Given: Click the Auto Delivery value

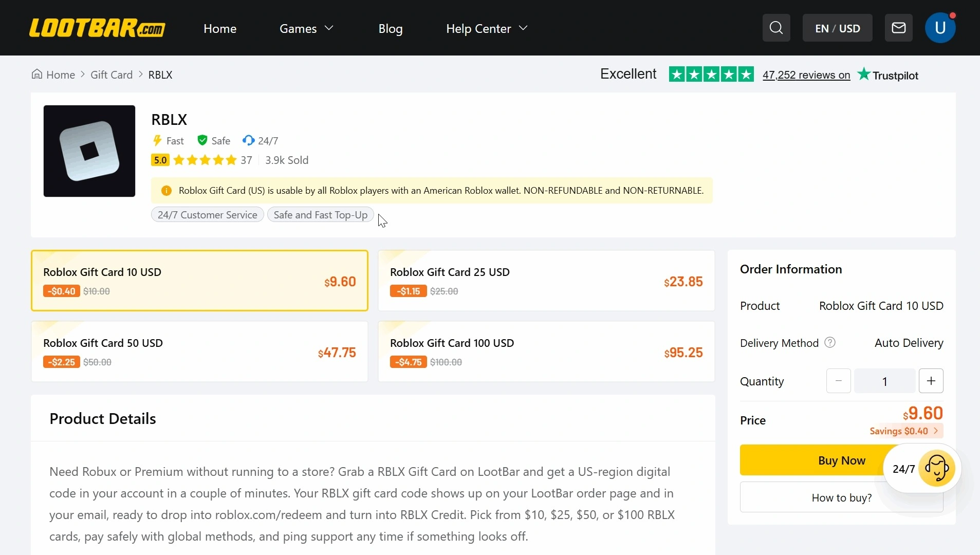Looking at the screenshot, I should pos(909,342).
